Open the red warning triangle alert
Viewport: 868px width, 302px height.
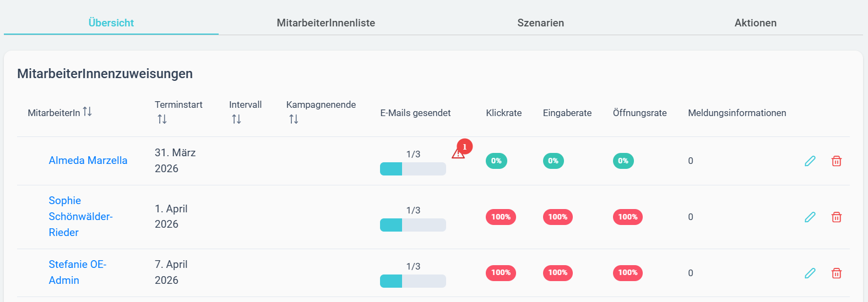point(458,153)
